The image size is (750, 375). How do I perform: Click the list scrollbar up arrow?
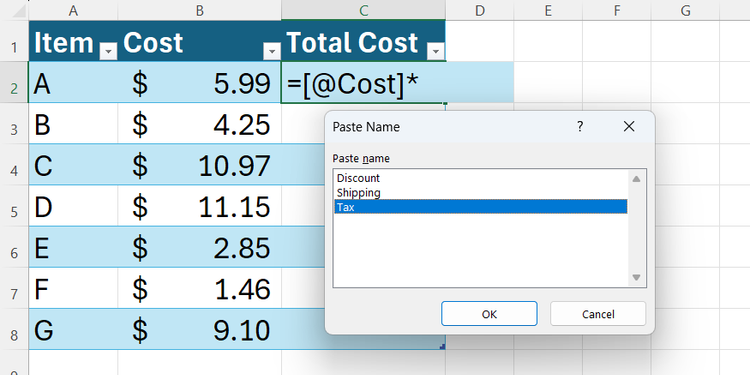(636, 179)
